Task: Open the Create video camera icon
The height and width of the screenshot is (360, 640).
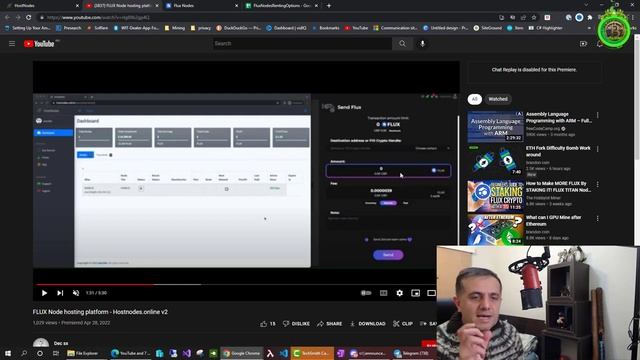Action: tap(583, 44)
